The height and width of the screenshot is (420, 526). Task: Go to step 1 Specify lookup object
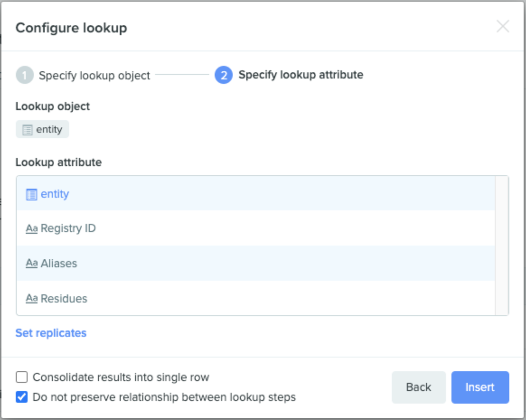click(x=83, y=75)
